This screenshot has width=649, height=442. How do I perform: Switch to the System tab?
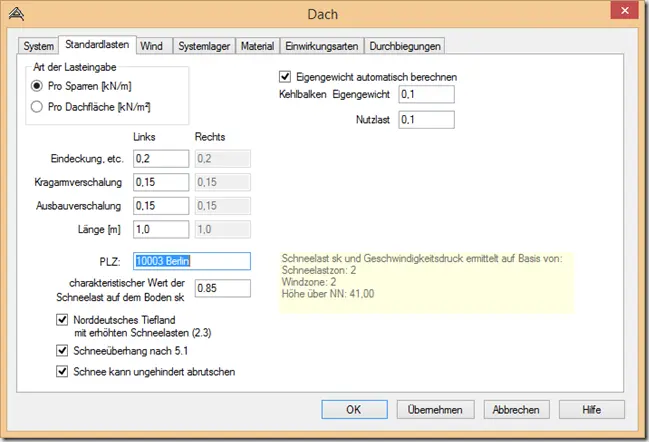(x=38, y=46)
